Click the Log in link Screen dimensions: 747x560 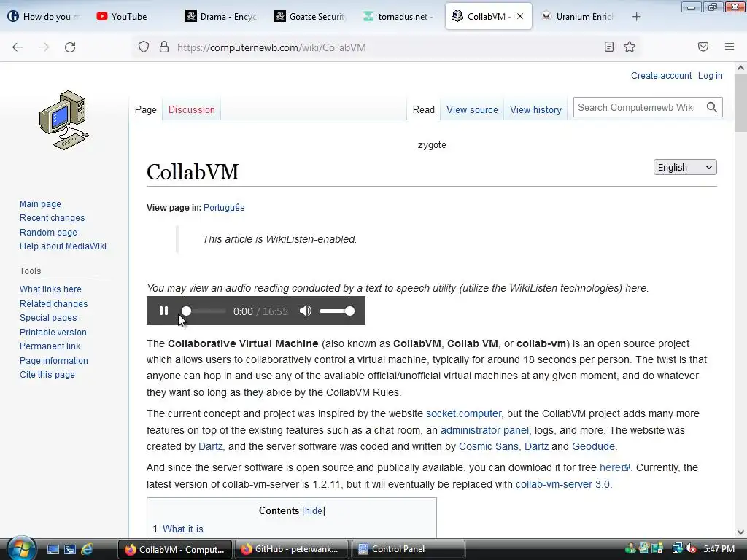point(710,76)
